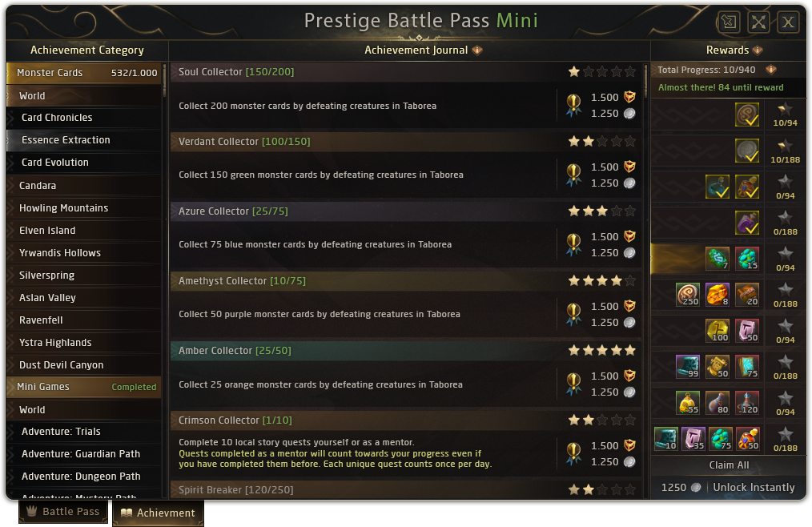Expand the Monster Cards achievement category

point(83,73)
